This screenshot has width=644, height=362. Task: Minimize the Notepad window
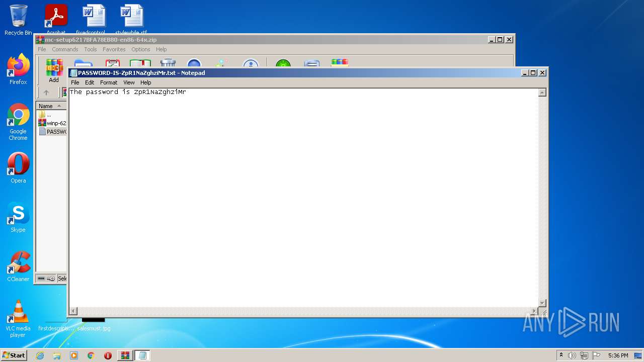pyautogui.click(x=525, y=73)
